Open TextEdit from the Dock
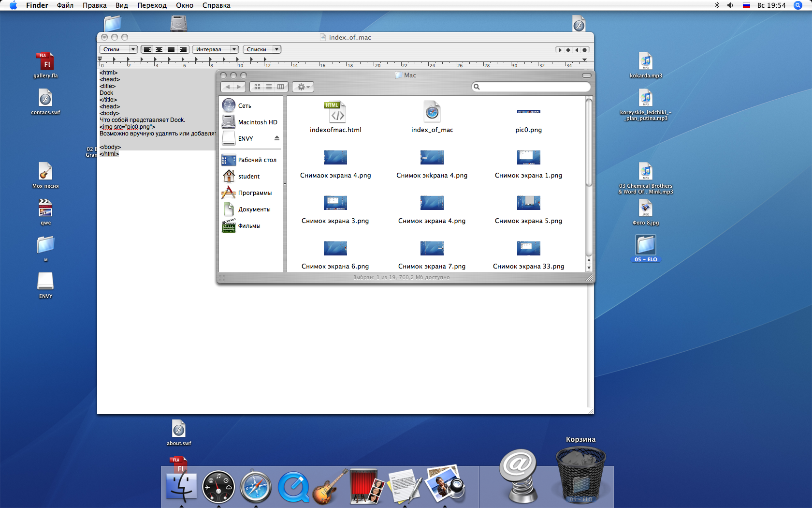The image size is (812, 508). point(405,486)
